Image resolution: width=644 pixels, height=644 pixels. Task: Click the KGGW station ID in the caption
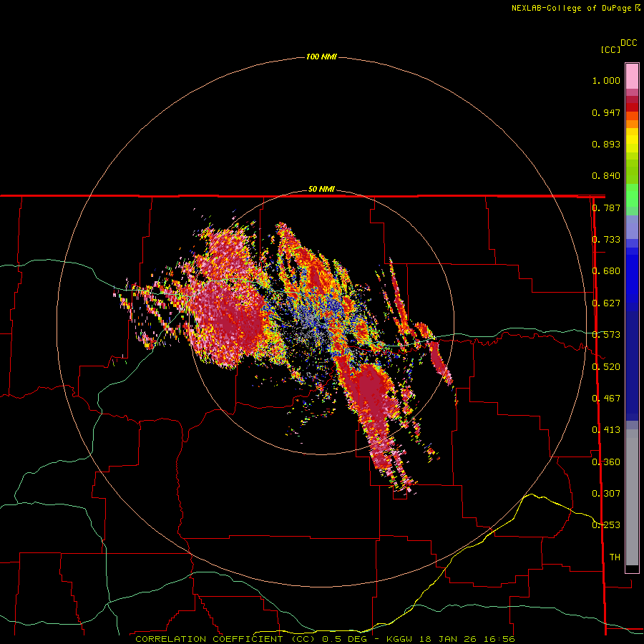(399, 639)
